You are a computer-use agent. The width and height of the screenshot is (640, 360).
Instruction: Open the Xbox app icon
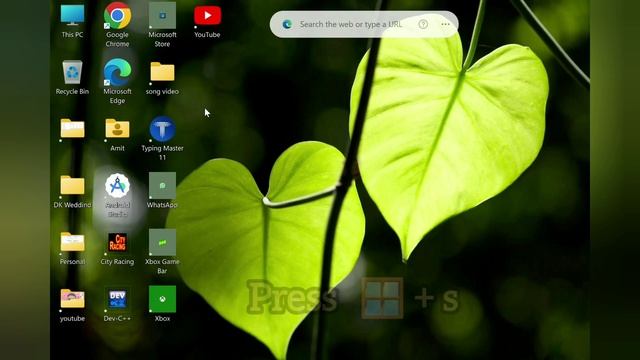tap(162, 304)
